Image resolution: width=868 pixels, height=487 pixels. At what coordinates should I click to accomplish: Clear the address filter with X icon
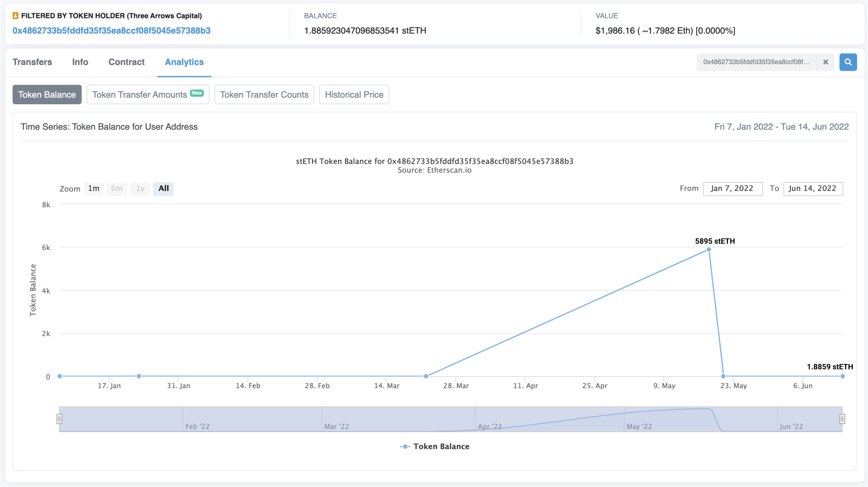(x=826, y=62)
